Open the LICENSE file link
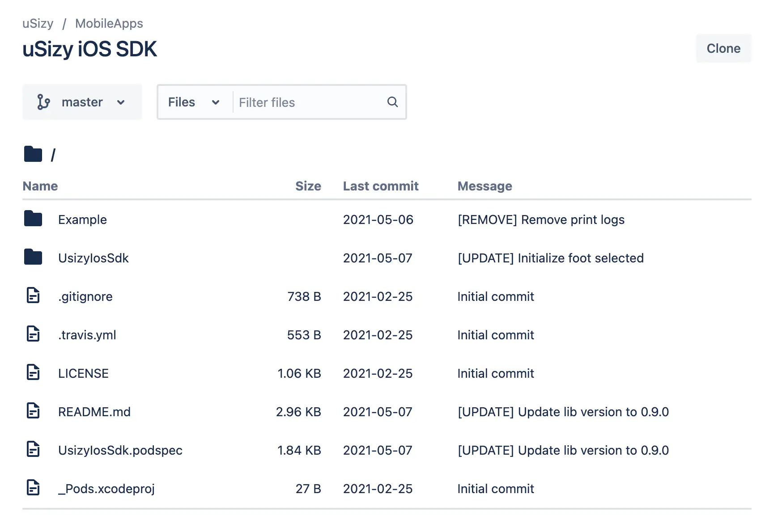 (83, 373)
